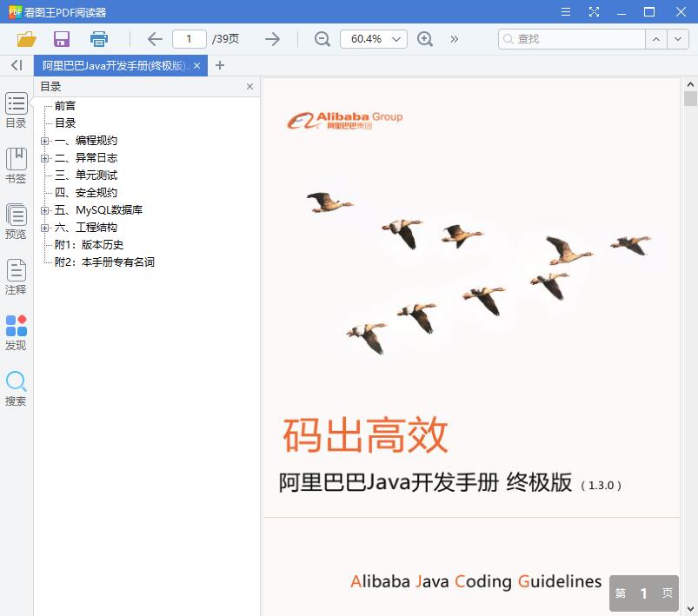Go to next page arrow
Image resolution: width=698 pixels, height=616 pixels.
(272, 39)
